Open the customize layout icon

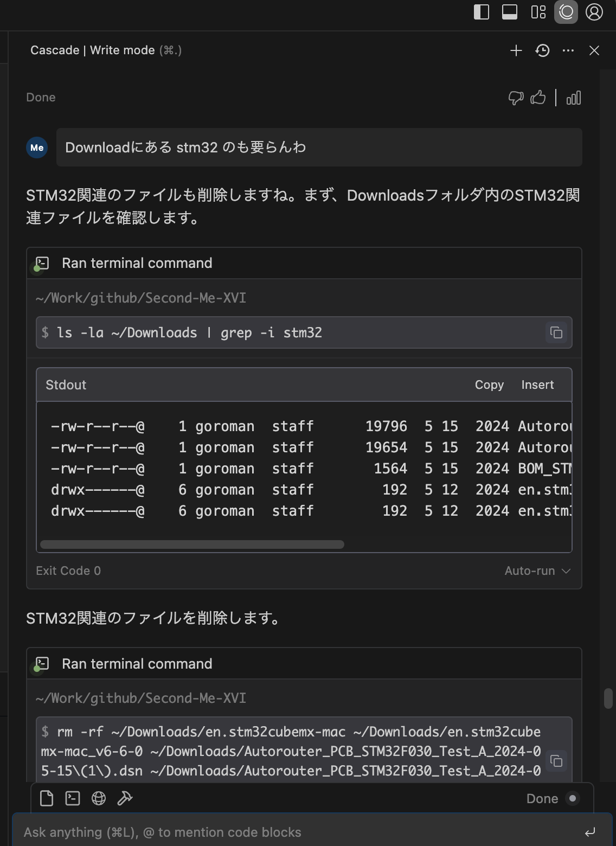coord(538,12)
